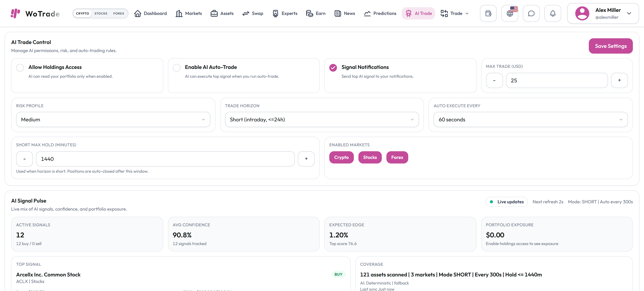Image resolution: width=644 pixels, height=291 pixels.
Task: Open the notifications bell icon
Action: [x=553, y=13]
